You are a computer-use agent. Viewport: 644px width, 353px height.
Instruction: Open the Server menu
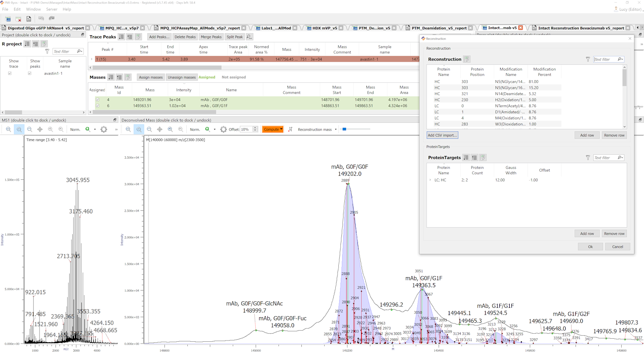pyautogui.click(x=52, y=9)
